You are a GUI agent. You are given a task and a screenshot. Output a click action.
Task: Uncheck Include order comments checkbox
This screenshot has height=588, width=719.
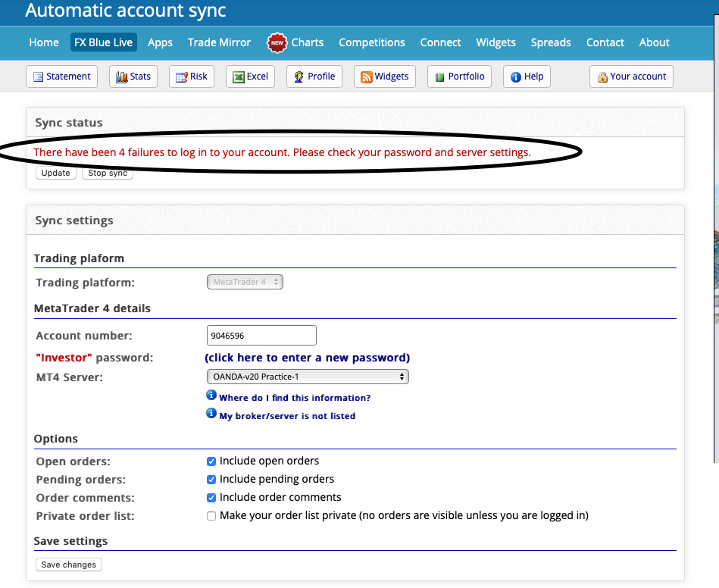pyautogui.click(x=211, y=498)
